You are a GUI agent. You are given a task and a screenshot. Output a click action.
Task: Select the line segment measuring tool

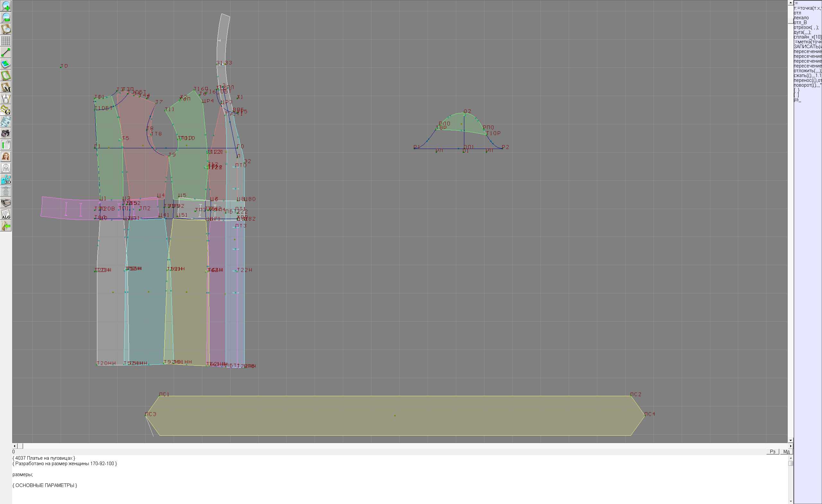[6, 52]
